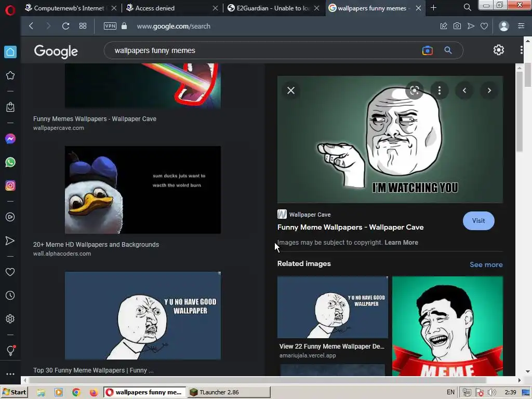Open the Easy Setup sliders icon
The height and width of the screenshot is (399, 532).
click(521, 26)
